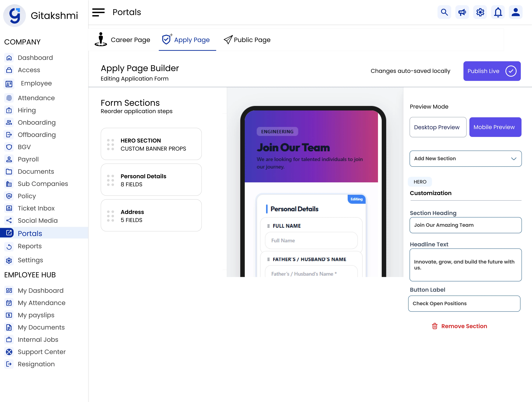This screenshot has height=402, width=532.
Task: Open the settings gear in header
Action: [x=480, y=12]
